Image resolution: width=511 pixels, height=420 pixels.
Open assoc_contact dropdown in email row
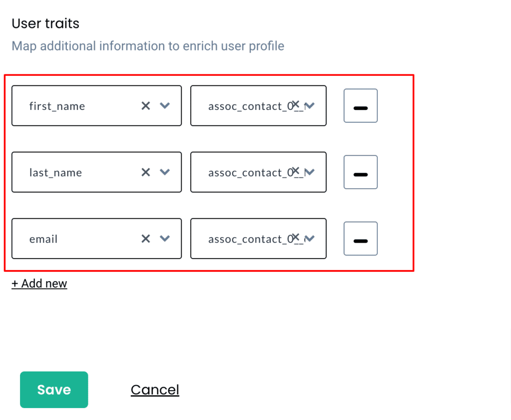(x=309, y=239)
